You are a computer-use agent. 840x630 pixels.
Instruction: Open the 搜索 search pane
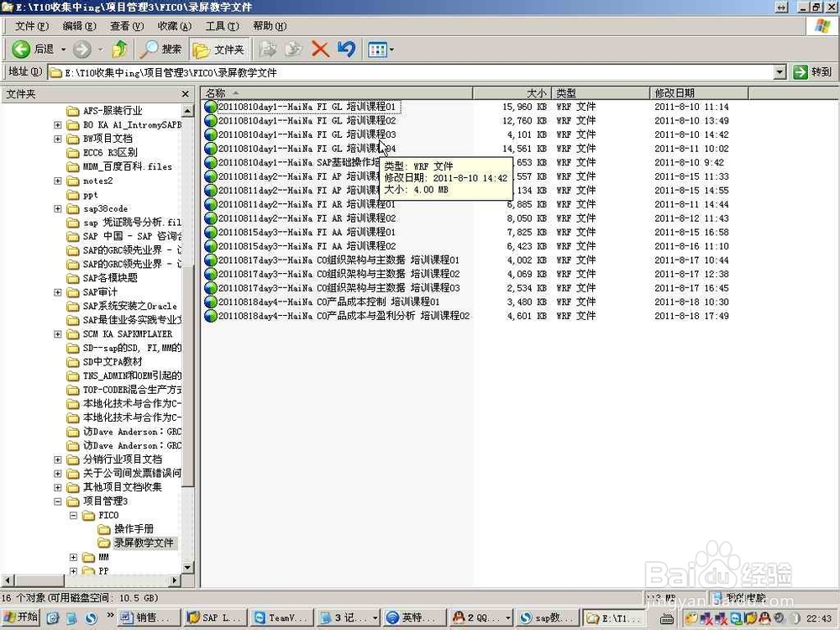click(161, 50)
